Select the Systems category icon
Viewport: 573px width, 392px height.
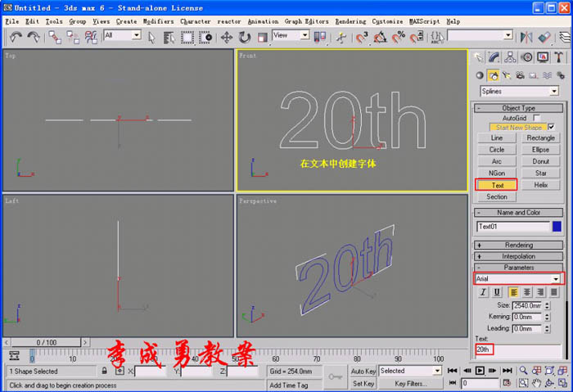(x=560, y=75)
